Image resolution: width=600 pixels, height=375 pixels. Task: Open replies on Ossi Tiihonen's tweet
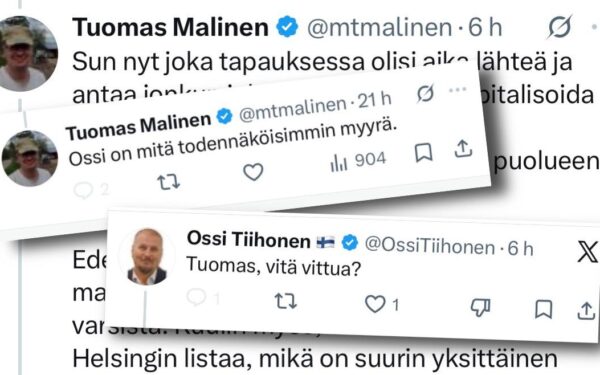tap(196, 297)
